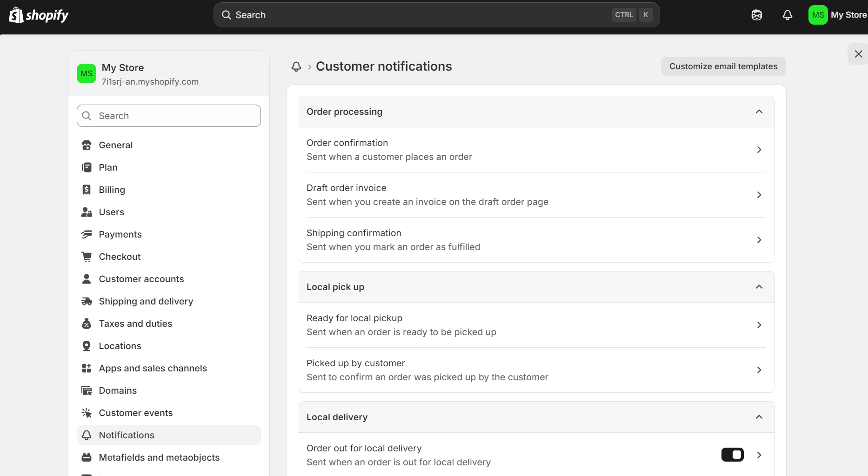Collapse the Order processing section
868x476 pixels.
coord(759,112)
